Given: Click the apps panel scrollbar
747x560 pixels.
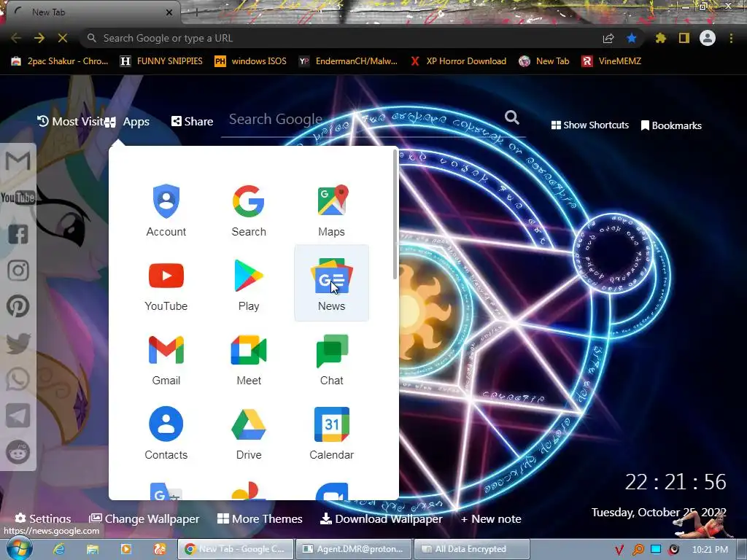Looking at the screenshot, I should 395,214.
